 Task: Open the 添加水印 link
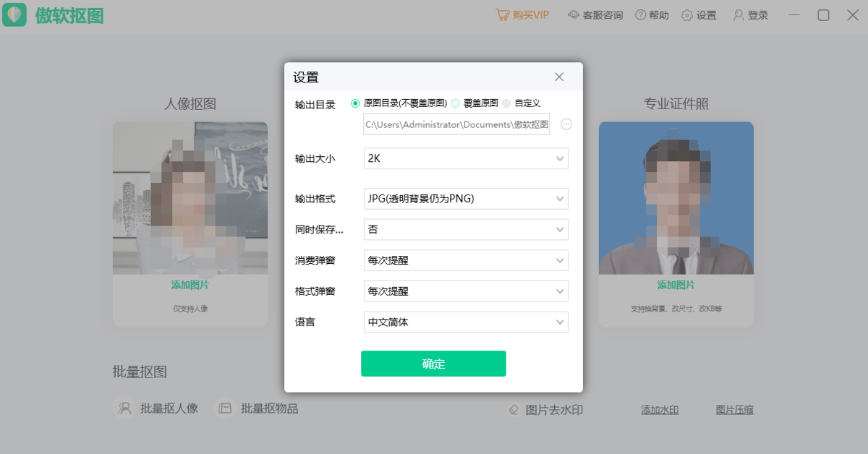pyautogui.click(x=660, y=410)
